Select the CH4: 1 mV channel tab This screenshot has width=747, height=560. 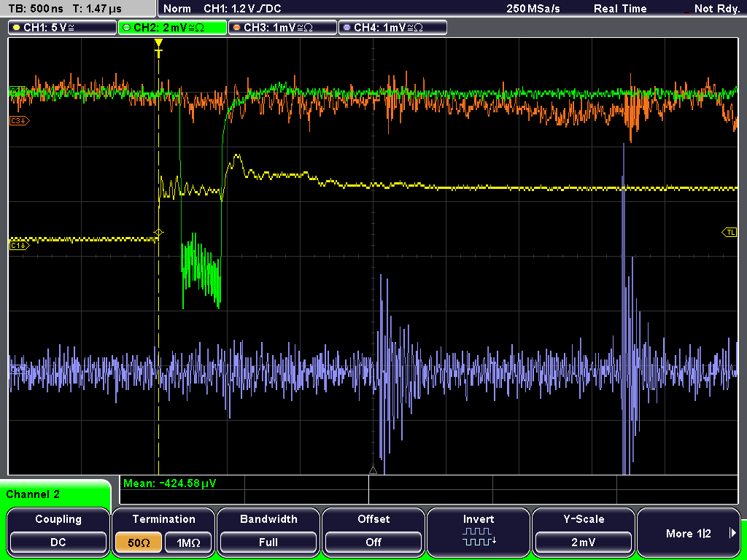393,27
